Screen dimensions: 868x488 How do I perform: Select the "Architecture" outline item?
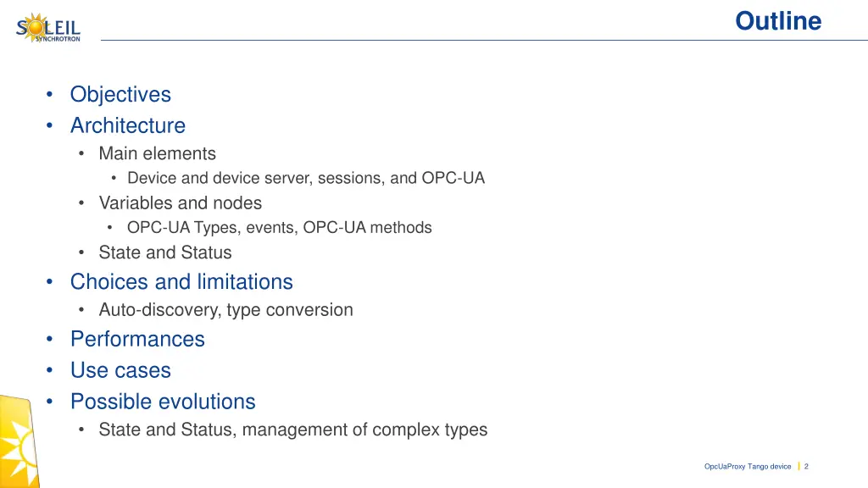coord(127,125)
